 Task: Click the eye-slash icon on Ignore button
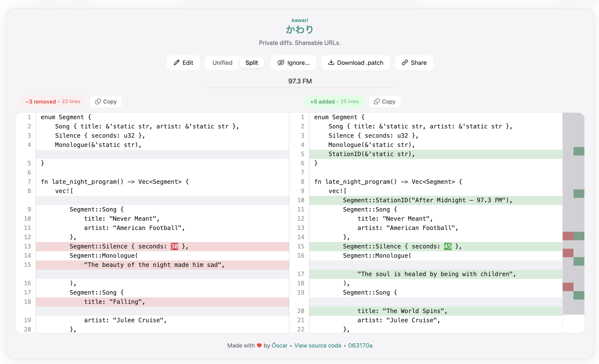281,63
